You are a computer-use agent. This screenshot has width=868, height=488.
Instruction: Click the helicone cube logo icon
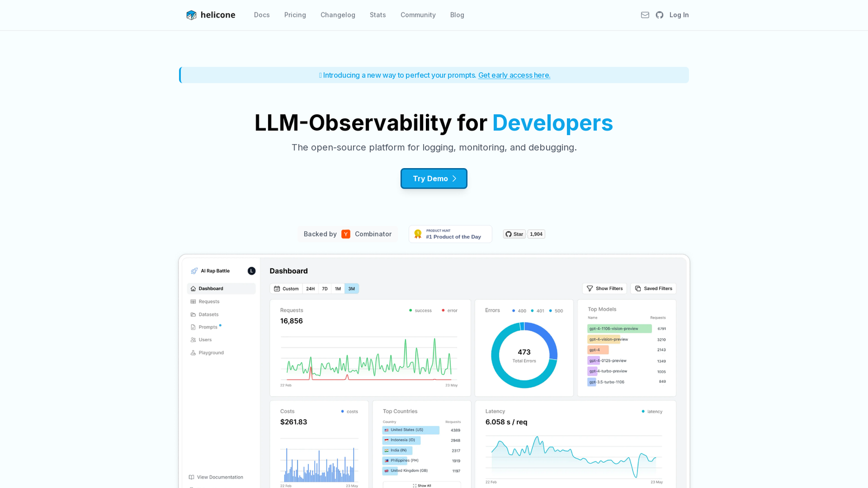(x=191, y=15)
